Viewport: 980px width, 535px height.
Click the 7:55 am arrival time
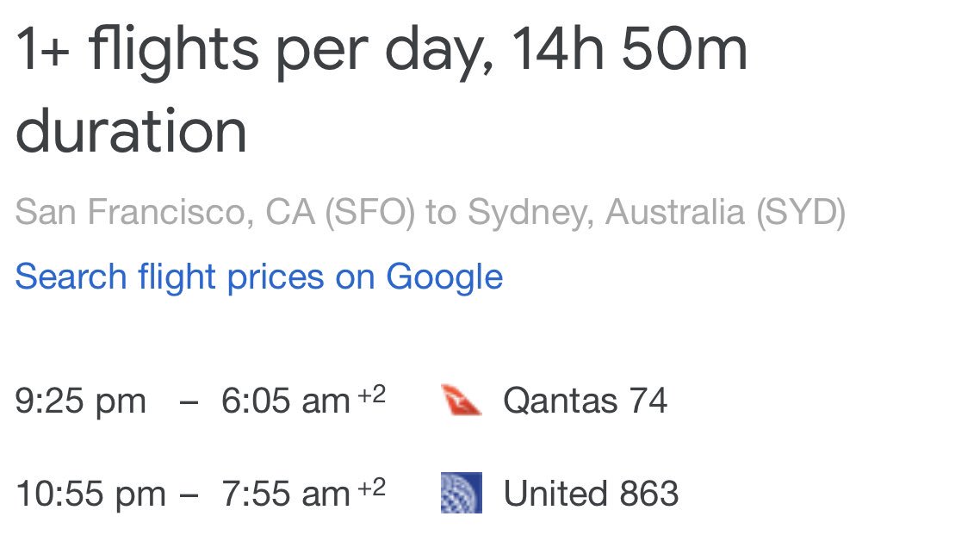(285, 494)
